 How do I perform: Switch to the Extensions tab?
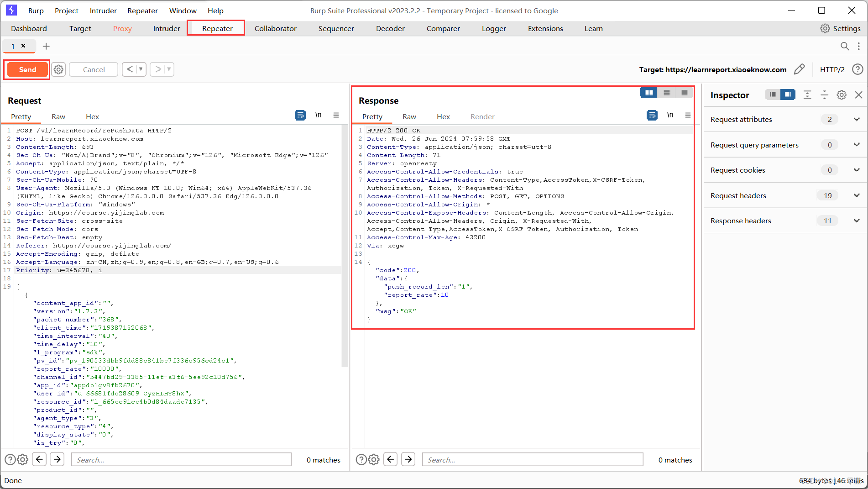tap(545, 28)
